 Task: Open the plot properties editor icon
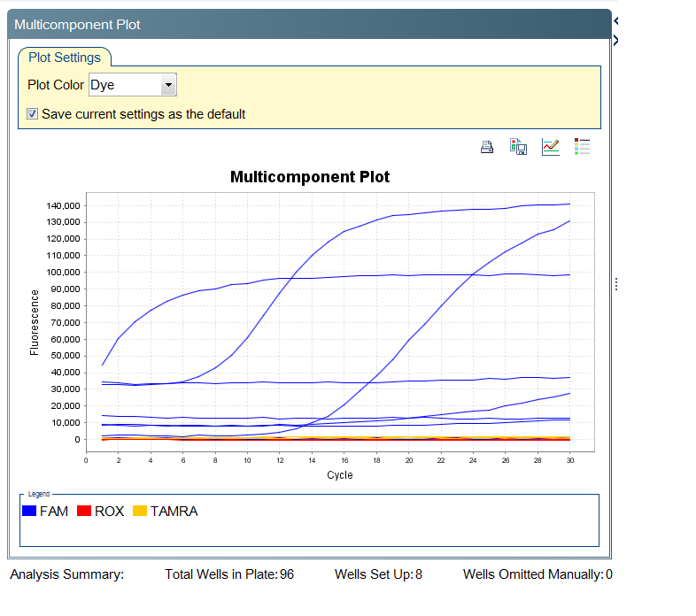(x=550, y=147)
